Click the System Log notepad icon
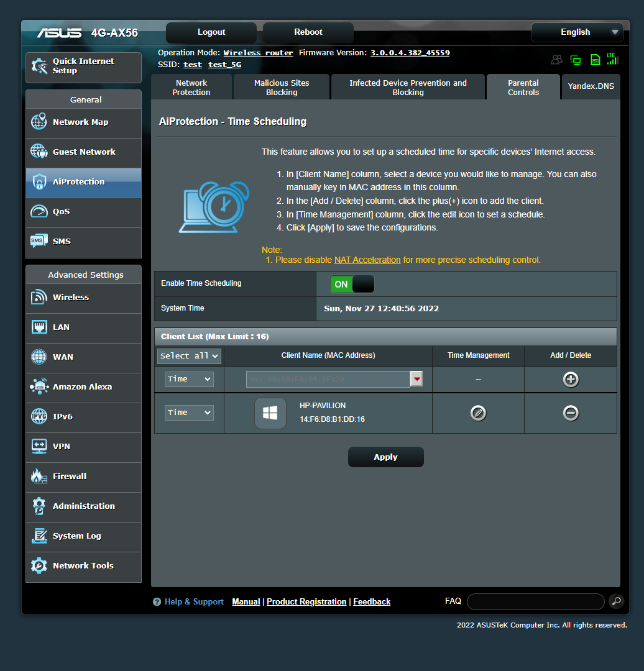The image size is (644, 671). (x=39, y=536)
